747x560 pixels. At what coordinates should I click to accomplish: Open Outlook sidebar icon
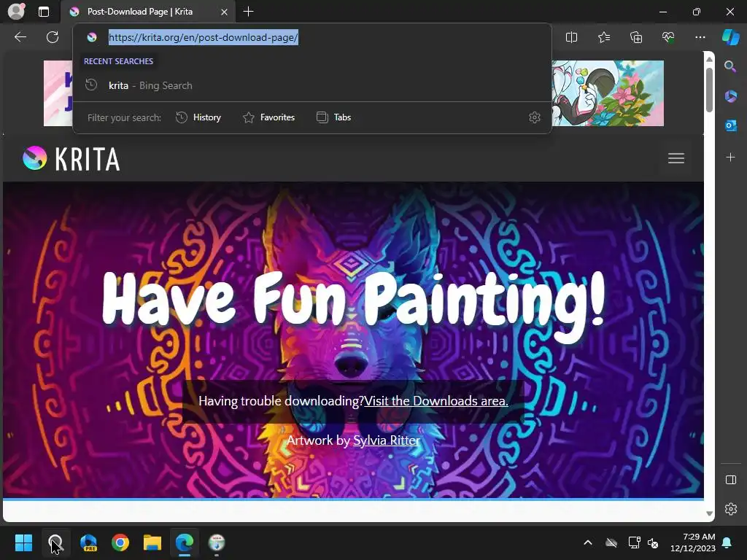click(730, 125)
